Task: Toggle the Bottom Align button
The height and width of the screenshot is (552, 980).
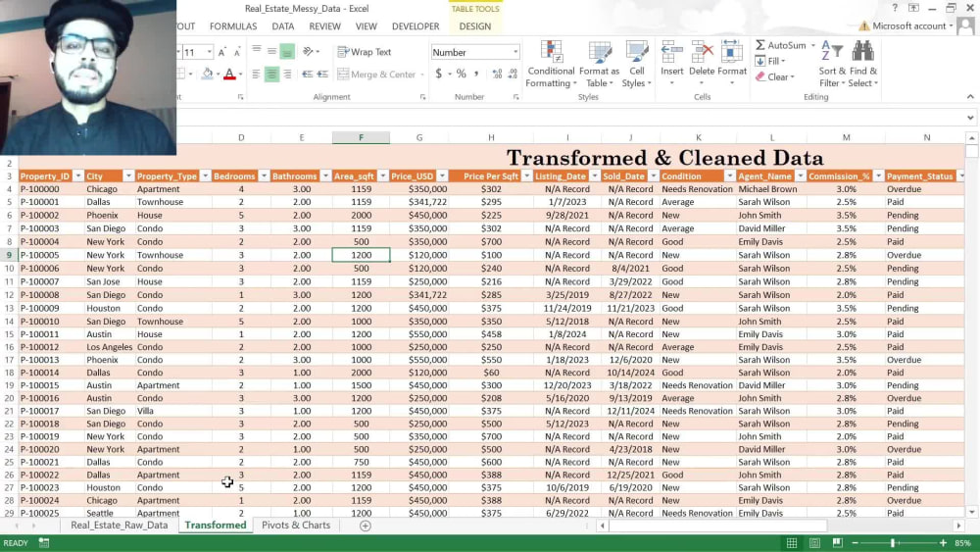Action: point(287,52)
